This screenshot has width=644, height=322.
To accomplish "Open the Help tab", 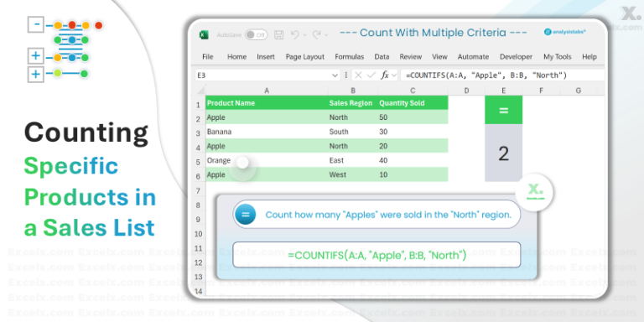I will [x=589, y=57].
